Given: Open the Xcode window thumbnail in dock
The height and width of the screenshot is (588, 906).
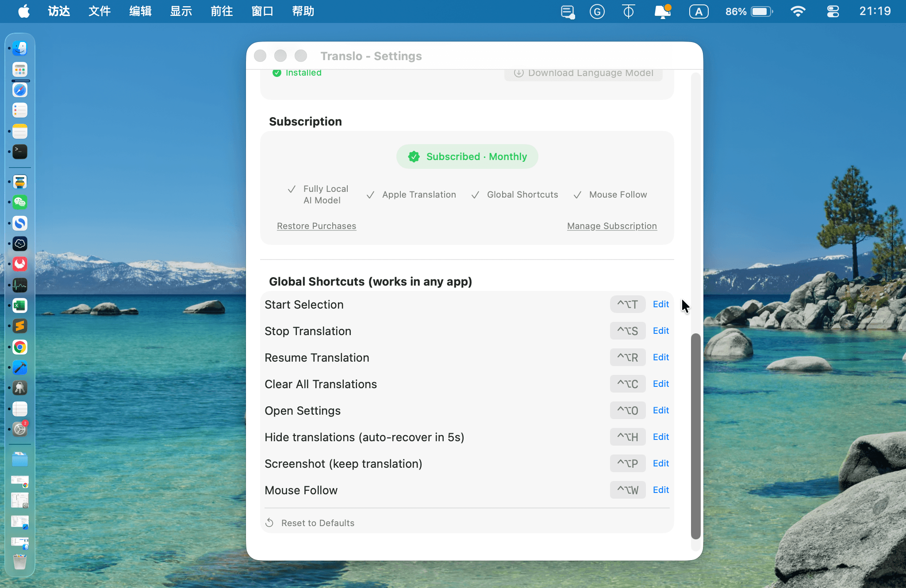Looking at the screenshot, I should tap(20, 522).
